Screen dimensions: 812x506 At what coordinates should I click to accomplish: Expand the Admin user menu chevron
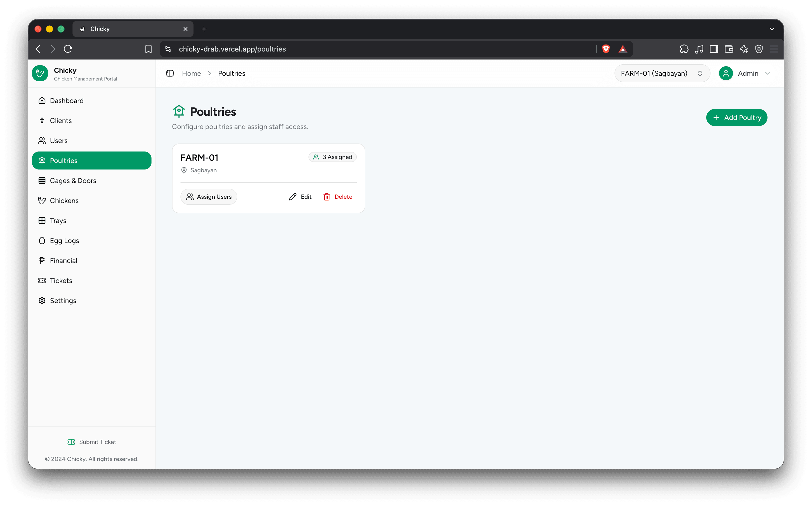coord(767,73)
